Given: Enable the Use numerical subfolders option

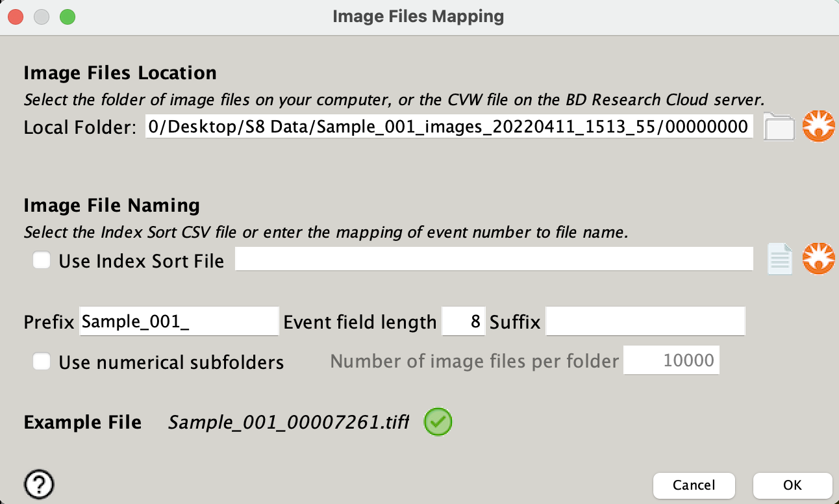Looking at the screenshot, I should [x=42, y=362].
